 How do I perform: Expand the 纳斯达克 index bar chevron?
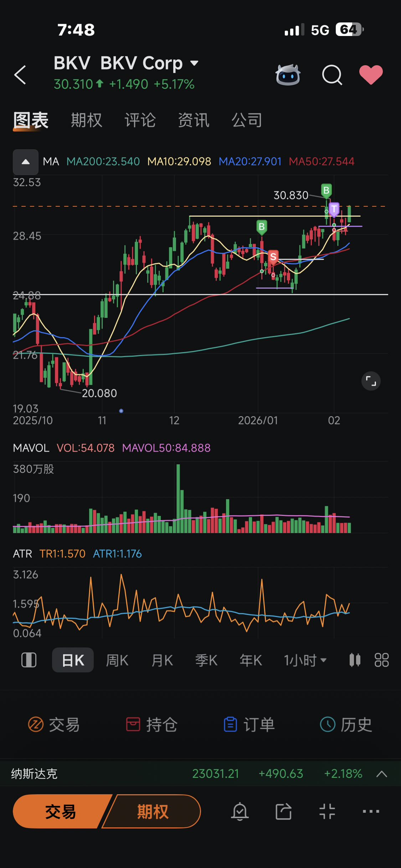(x=382, y=774)
